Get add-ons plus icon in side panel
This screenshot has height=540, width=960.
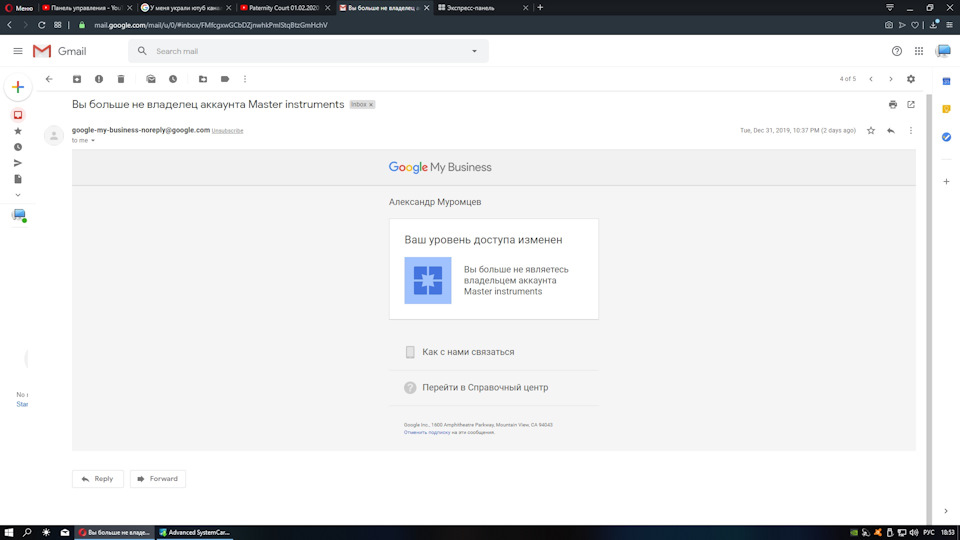pyautogui.click(x=946, y=182)
